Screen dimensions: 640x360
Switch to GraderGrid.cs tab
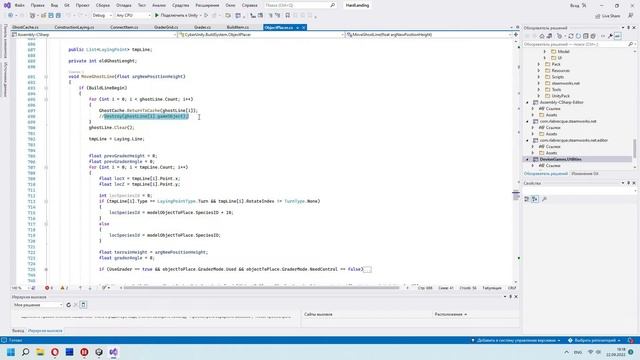click(166, 27)
